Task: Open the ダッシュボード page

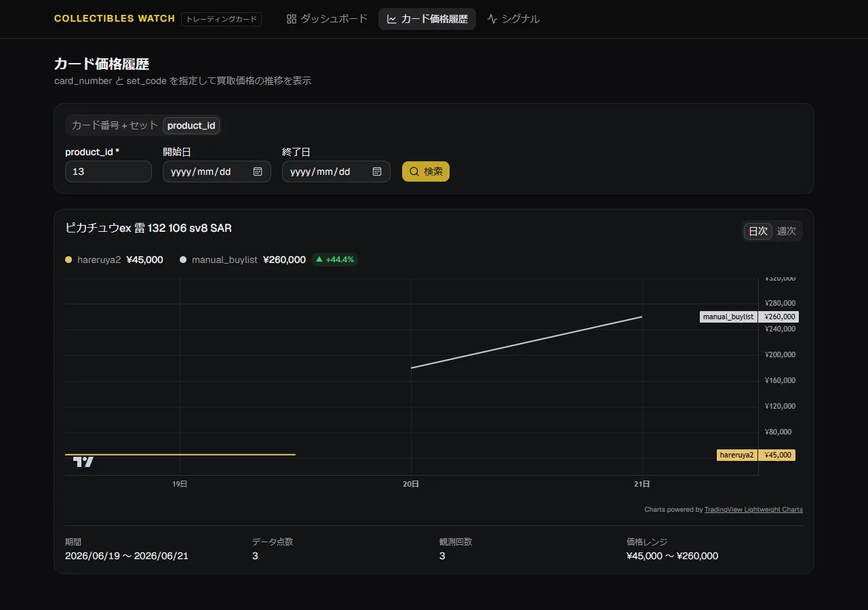Action: (327, 19)
